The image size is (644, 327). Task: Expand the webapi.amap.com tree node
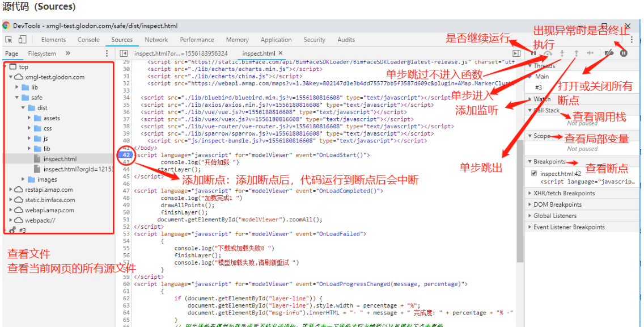[11, 210]
